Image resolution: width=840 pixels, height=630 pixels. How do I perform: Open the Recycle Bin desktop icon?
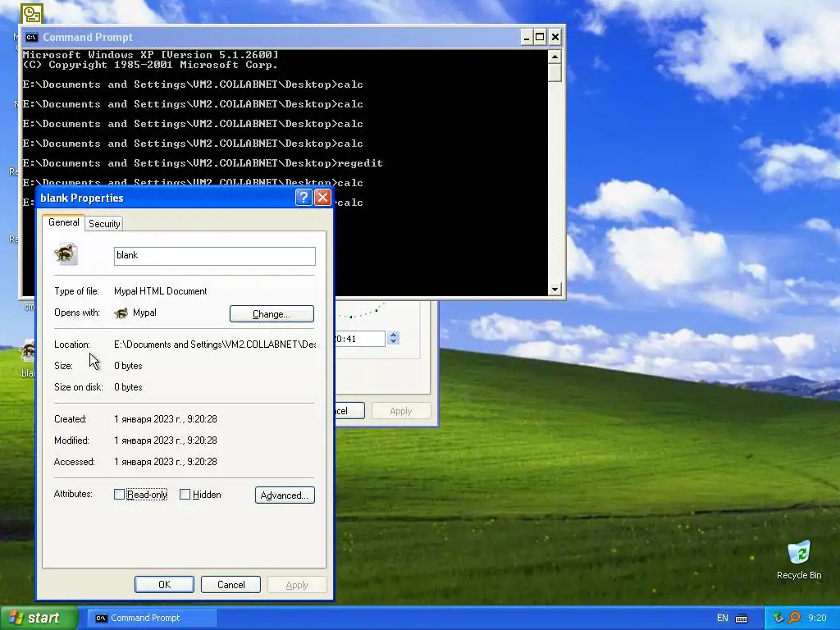pos(799,552)
